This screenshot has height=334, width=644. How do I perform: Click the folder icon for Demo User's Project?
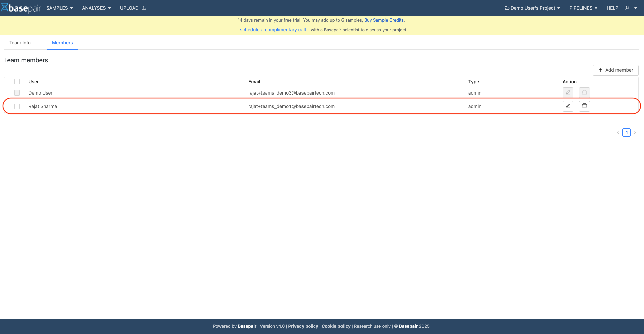[507, 8]
